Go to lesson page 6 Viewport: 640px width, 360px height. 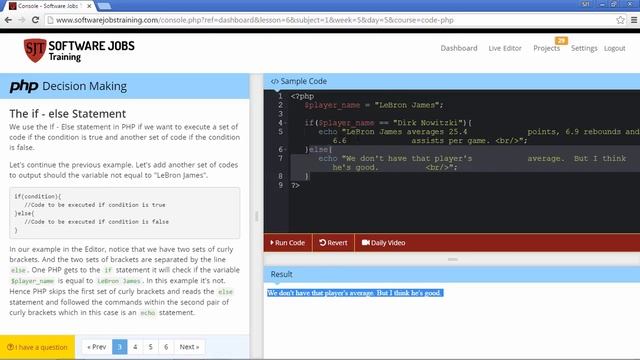click(166, 347)
